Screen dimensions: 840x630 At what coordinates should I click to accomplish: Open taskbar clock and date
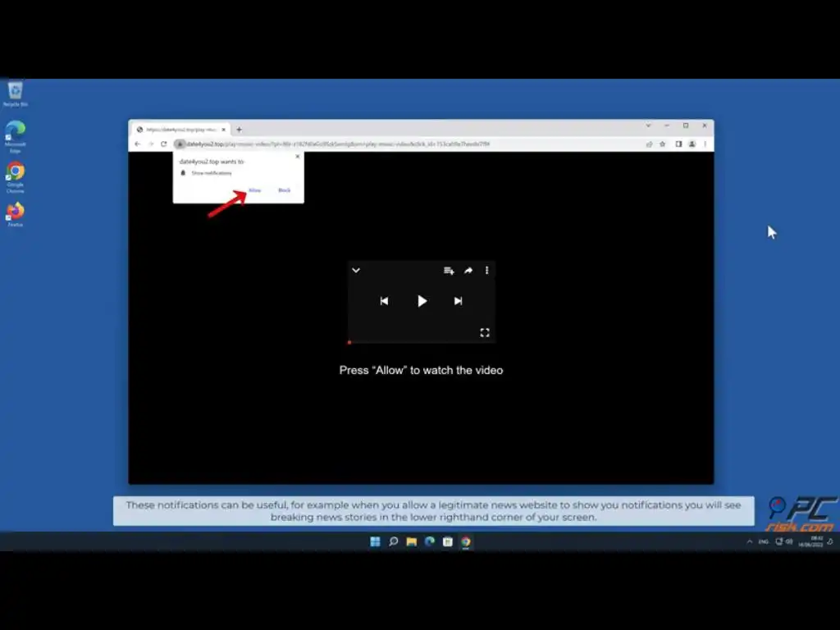click(x=811, y=541)
